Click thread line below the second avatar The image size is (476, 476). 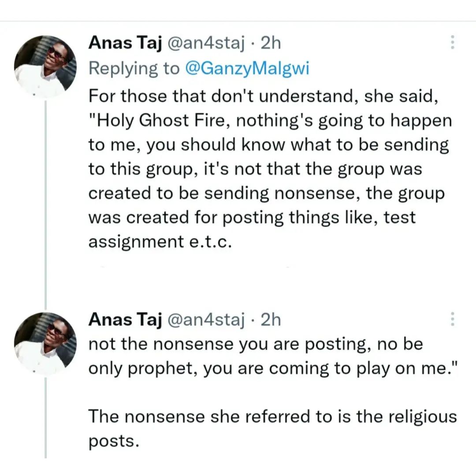[x=46, y=419]
